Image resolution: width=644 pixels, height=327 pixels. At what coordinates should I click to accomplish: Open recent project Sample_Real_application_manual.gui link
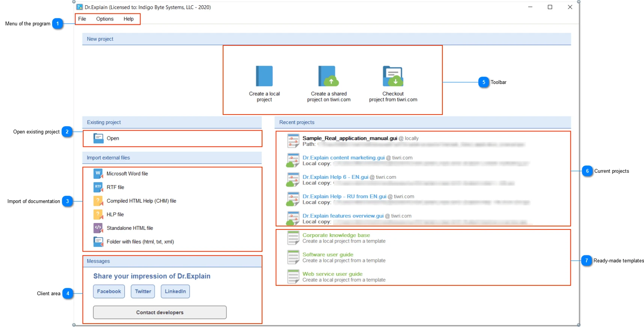pos(350,138)
